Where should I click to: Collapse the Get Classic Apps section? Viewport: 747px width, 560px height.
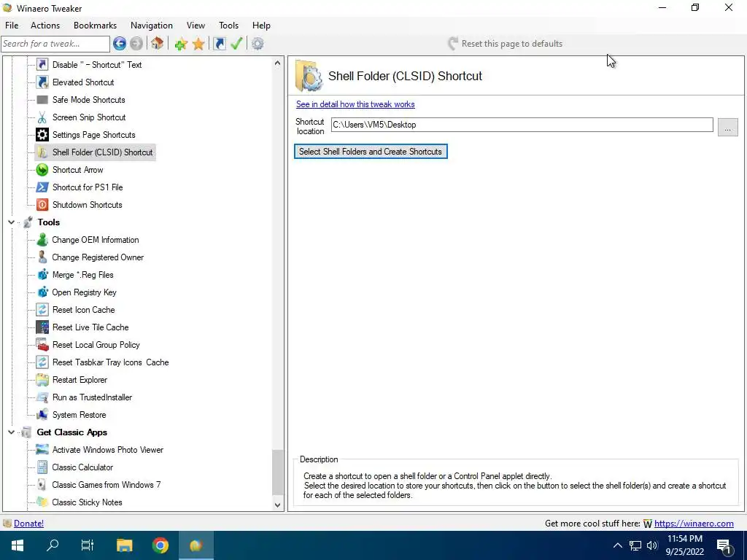[12, 432]
